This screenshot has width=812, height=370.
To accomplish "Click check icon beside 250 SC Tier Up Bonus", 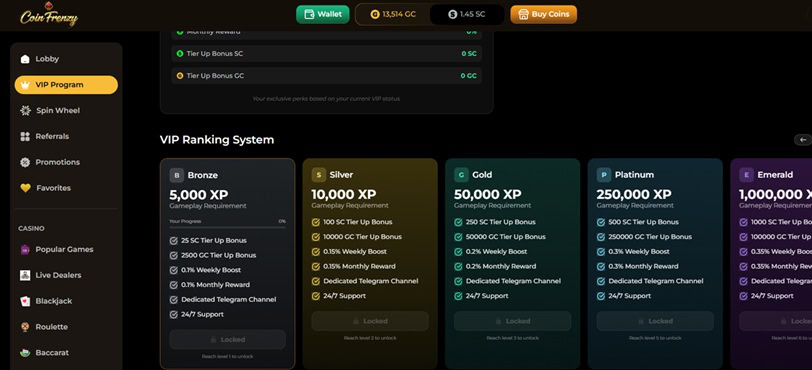I will point(458,222).
